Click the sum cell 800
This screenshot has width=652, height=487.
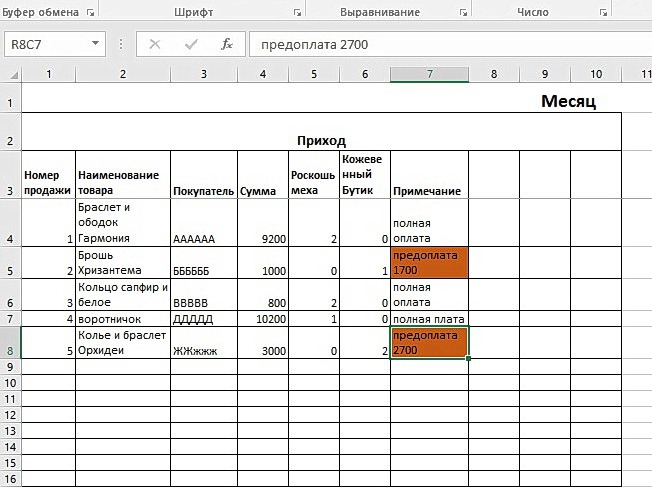pos(263,294)
